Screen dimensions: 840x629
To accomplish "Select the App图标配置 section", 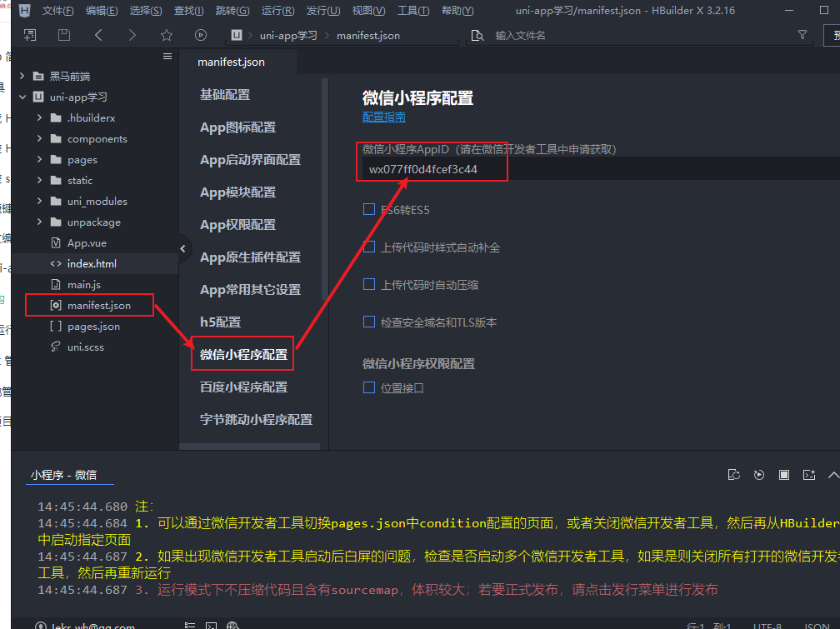I will 237,127.
